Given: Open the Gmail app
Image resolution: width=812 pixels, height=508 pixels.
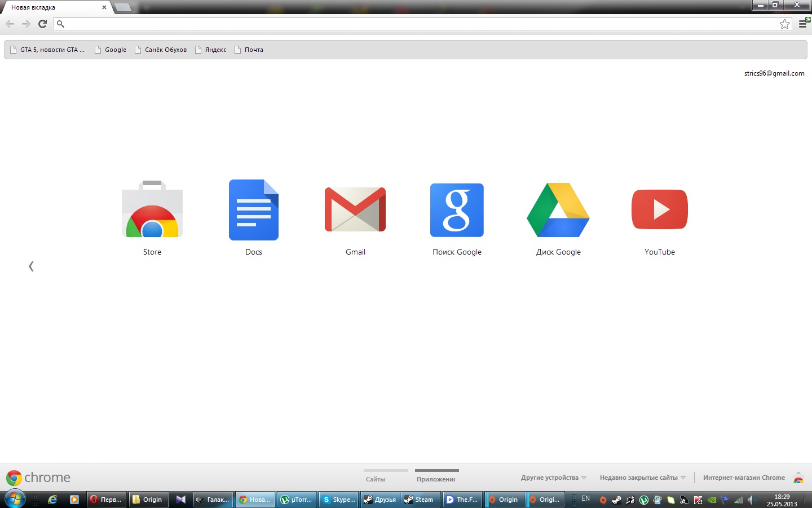Looking at the screenshot, I should tap(355, 217).
